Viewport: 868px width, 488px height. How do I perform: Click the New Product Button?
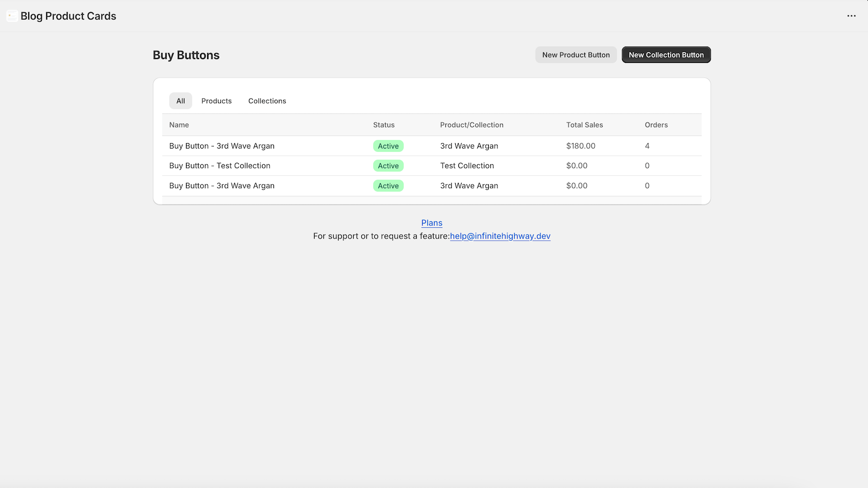pyautogui.click(x=576, y=55)
